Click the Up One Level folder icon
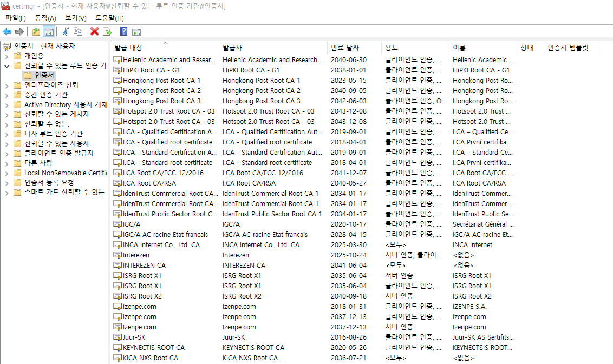 coord(36,31)
